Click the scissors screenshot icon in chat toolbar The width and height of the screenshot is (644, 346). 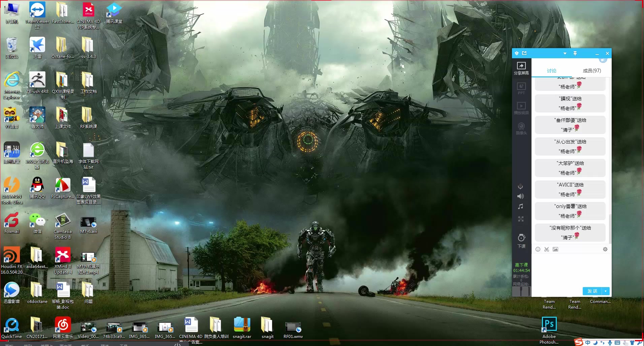pyautogui.click(x=547, y=249)
